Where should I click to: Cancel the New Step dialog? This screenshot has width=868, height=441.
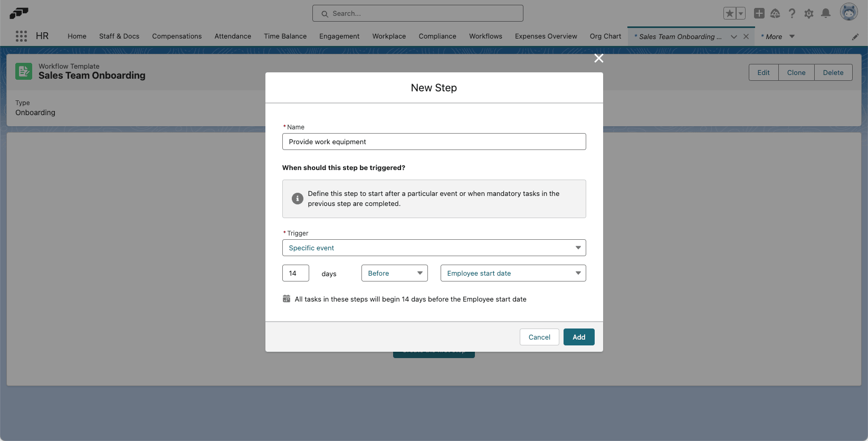click(x=539, y=337)
